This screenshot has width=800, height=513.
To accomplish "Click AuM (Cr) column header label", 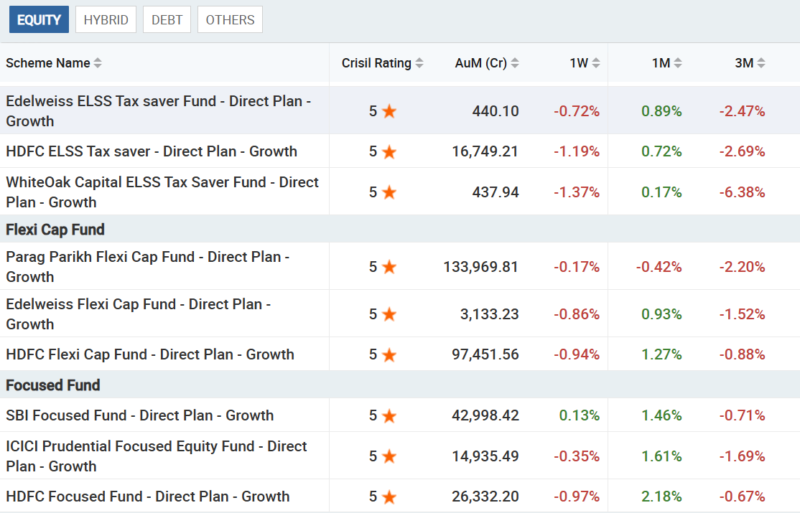I will click(481, 63).
